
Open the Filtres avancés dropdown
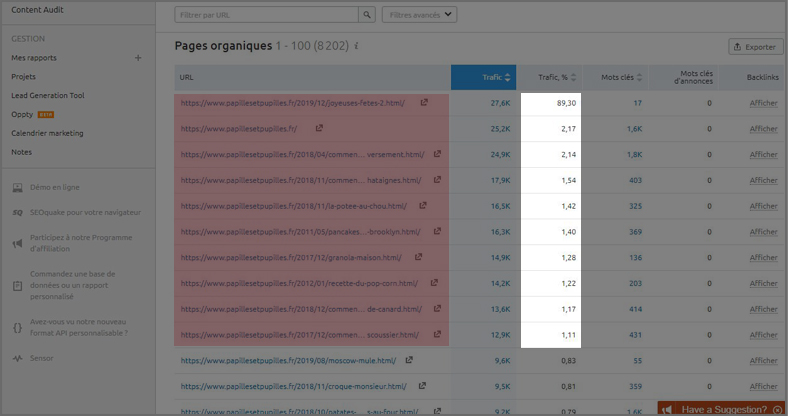coord(420,15)
